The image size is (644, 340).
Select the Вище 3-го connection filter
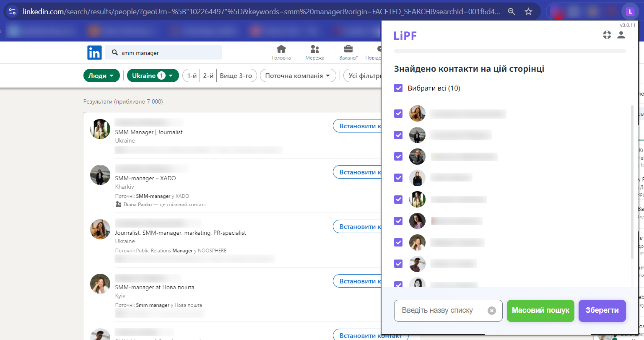[x=236, y=76]
